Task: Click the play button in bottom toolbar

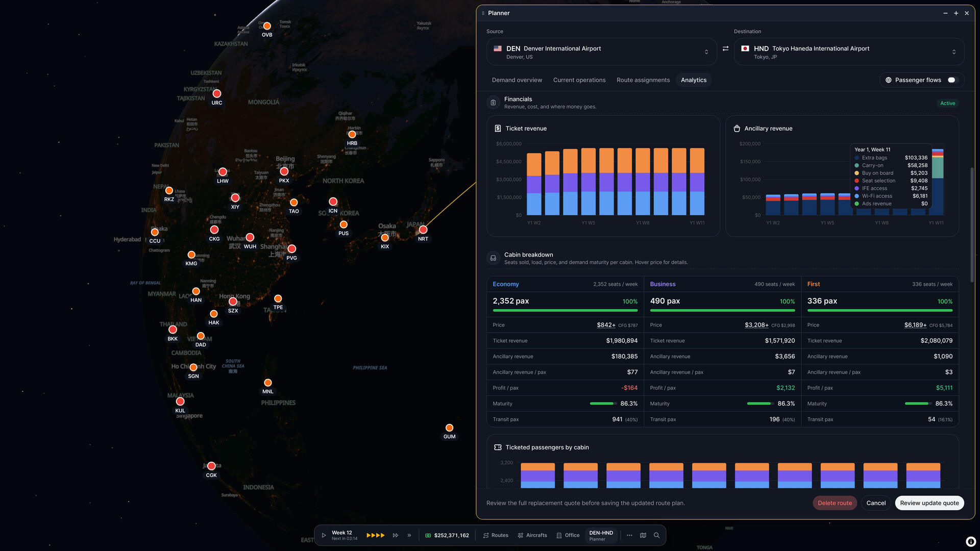Action: point(324,535)
